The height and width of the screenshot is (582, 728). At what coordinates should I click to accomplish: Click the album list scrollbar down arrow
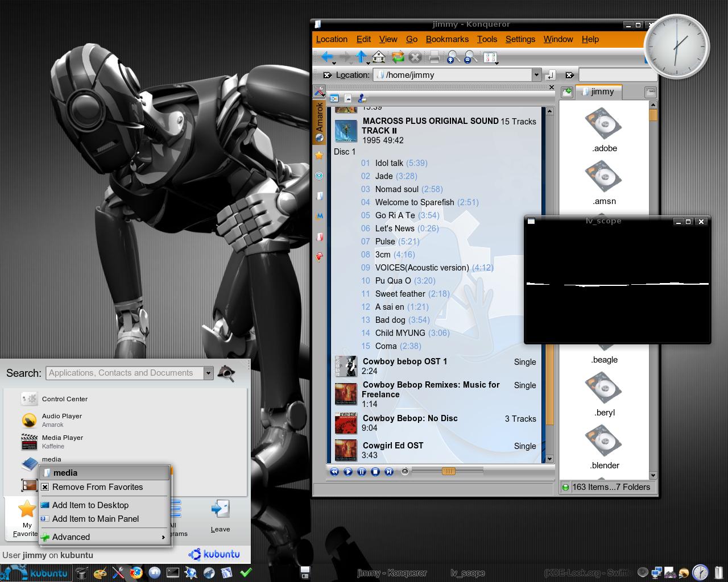coord(549,459)
